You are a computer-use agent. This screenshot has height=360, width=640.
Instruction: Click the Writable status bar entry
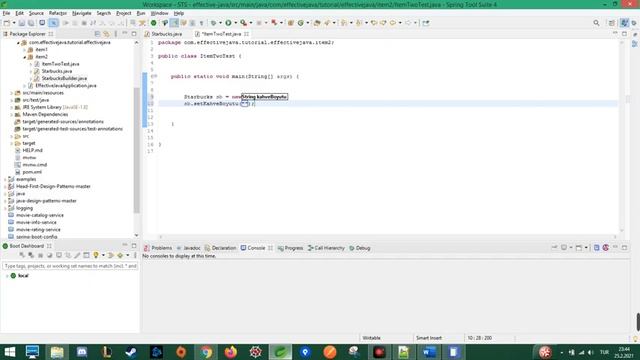pyautogui.click(x=371, y=338)
